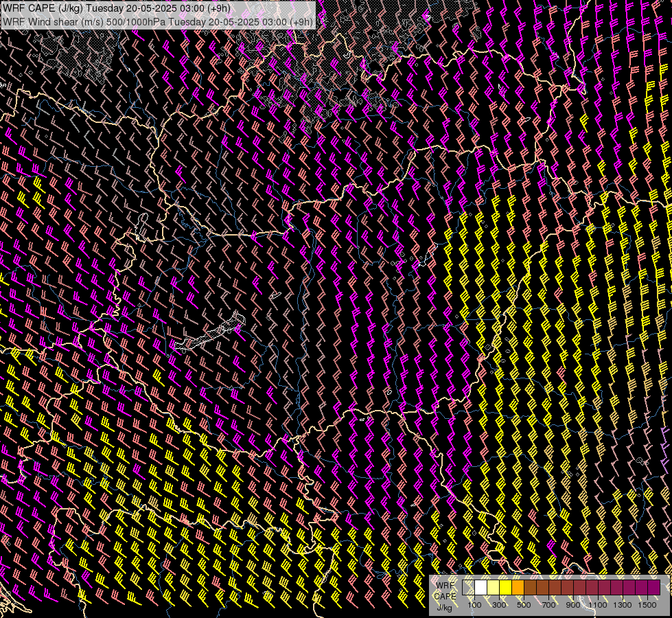672x618 pixels.
Task: Click the legend value 700
Action: click(548, 605)
